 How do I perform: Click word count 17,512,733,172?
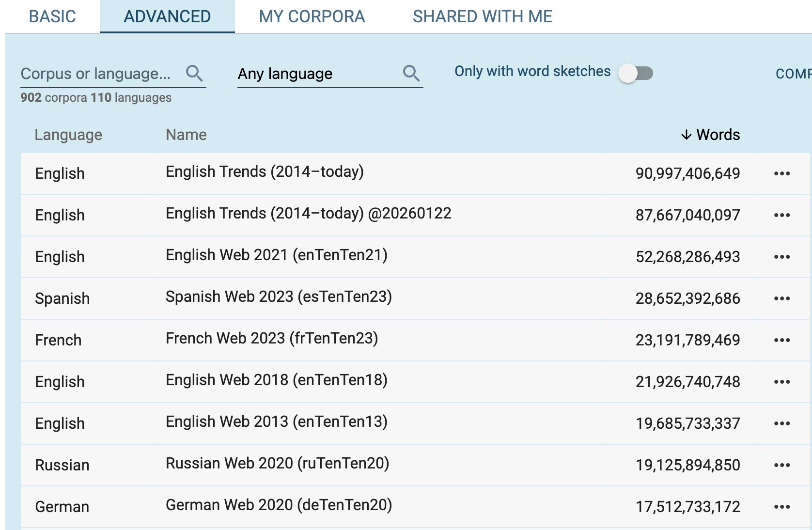pos(687,507)
